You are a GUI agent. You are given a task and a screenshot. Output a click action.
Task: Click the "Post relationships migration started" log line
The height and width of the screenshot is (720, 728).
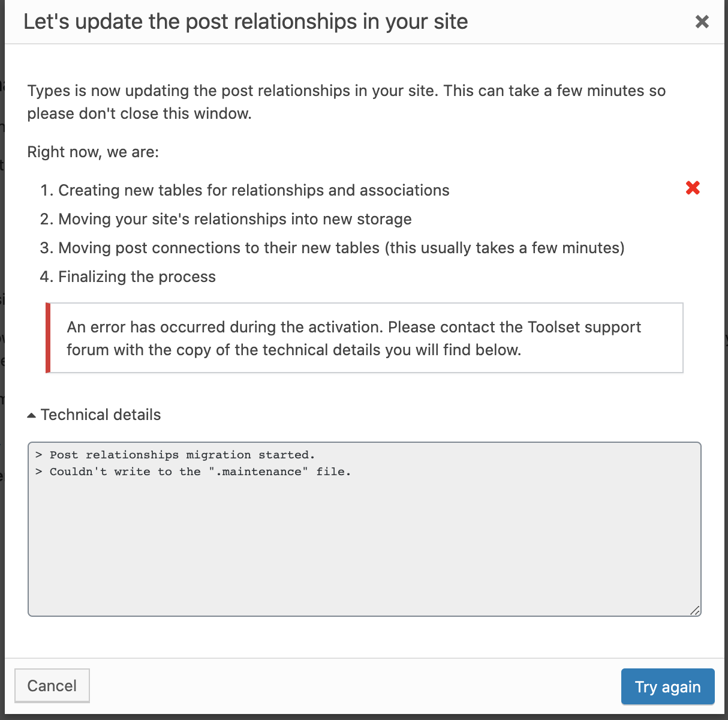(x=175, y=455)
